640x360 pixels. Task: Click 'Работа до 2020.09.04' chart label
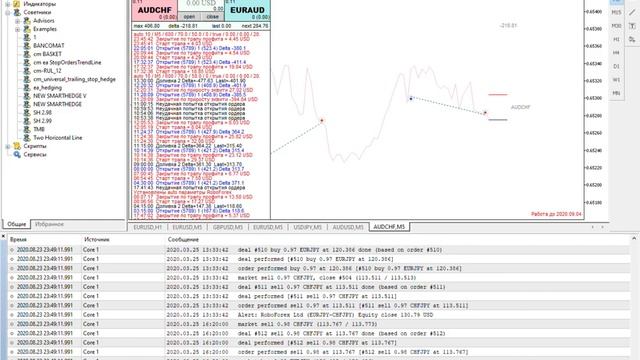coord(556,214)
